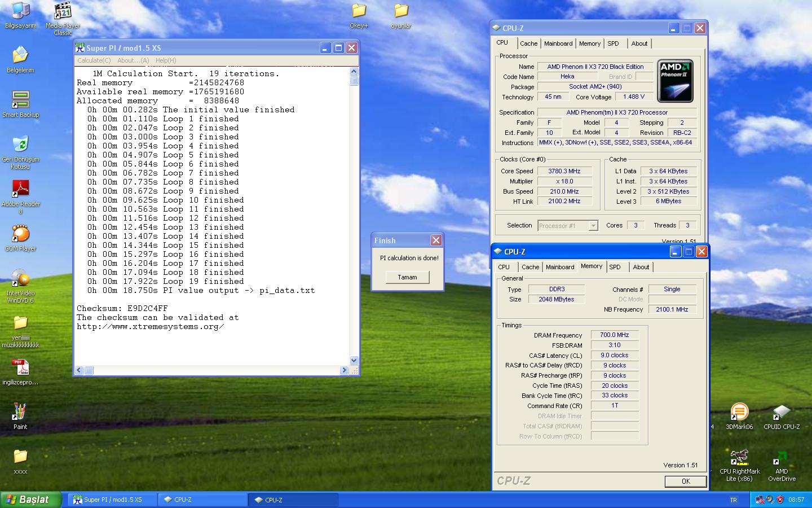Click Checksum: E9D2C4FF text line
The height and width of the screenshot is (508, 812).
pos(122,309)
